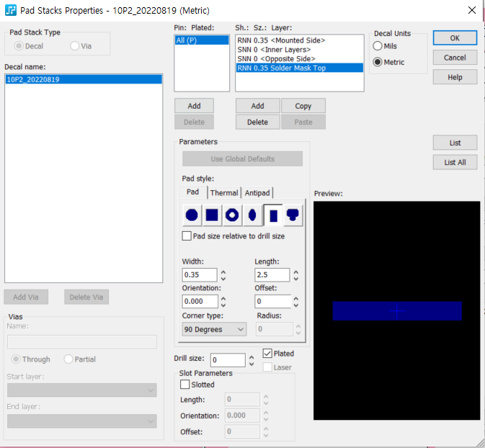Open the Antipad tab
The width and height of the screenshot is (485, 448).
click(257, 193)
